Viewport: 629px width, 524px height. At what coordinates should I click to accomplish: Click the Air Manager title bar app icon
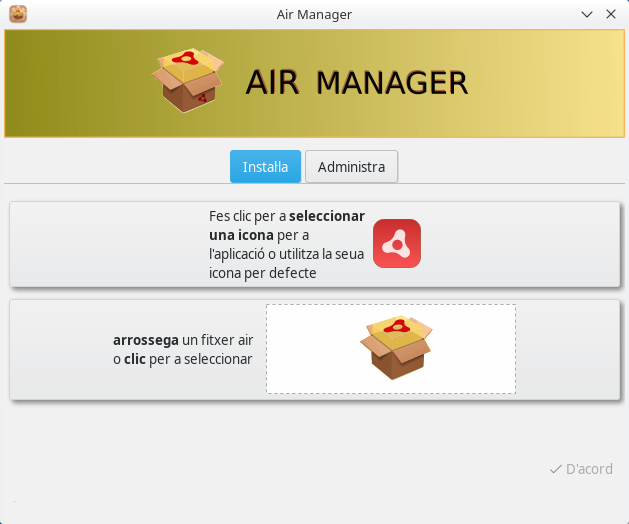pyautogui.click(x=18, y=14)
